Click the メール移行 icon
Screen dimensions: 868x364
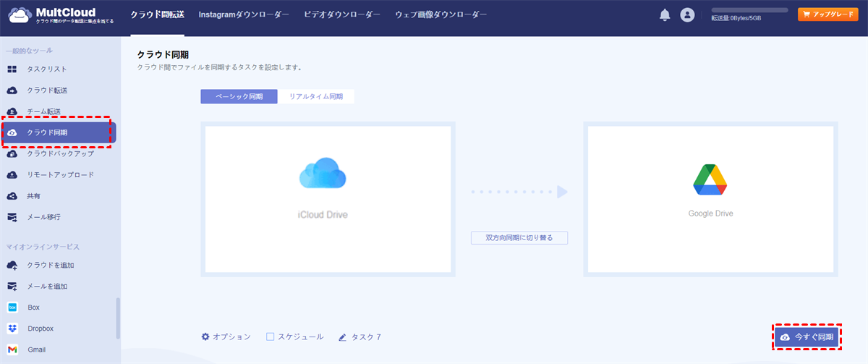(x=12, y=217)
